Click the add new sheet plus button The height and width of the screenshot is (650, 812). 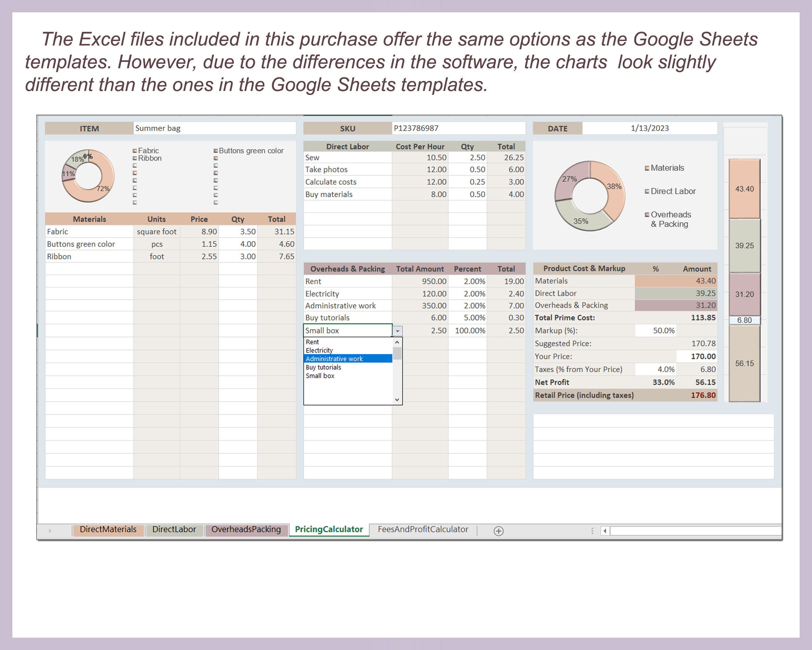click(499, 531)
